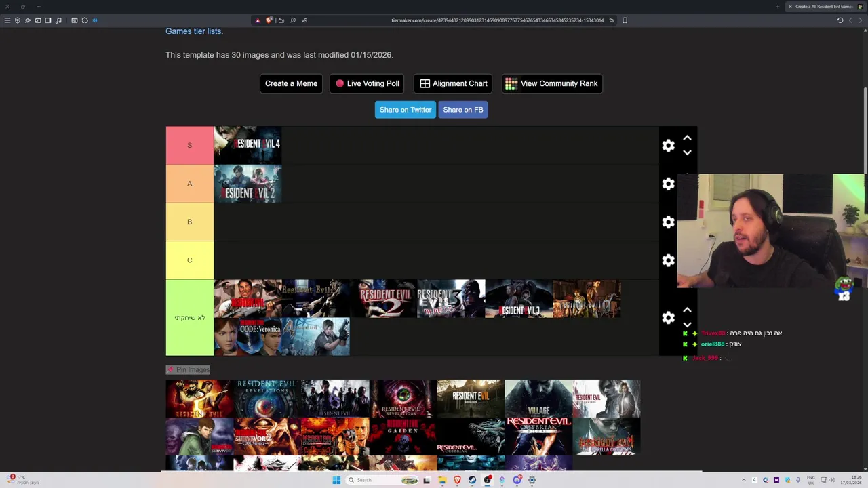Open Brave Rewards triangle icon
The height and width of the screenshot is (488, 868).
[258, 20]
